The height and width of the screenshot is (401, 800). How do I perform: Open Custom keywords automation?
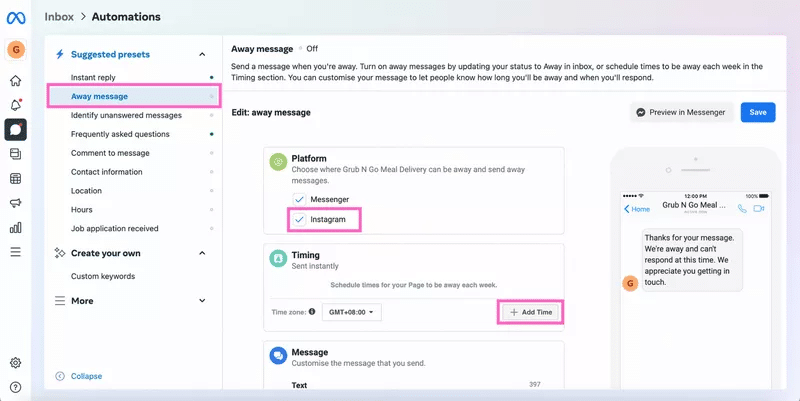pyautogui.click(x=103, y=276)
